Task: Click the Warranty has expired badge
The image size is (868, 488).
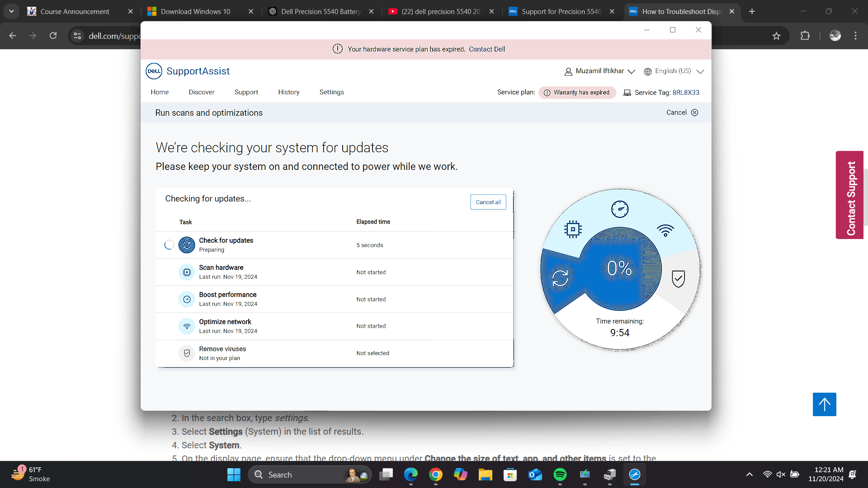Action: pos(577,93)
